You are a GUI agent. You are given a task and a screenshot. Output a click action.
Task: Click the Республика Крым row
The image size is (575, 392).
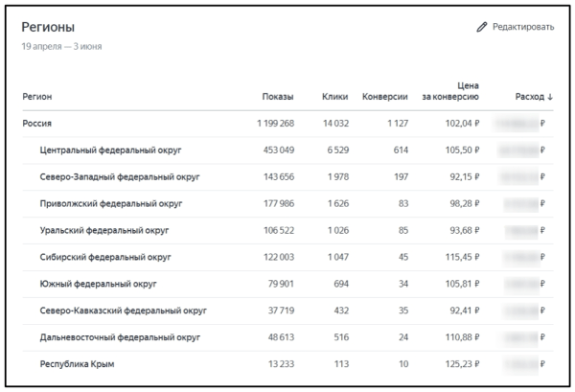pos(80,365)
